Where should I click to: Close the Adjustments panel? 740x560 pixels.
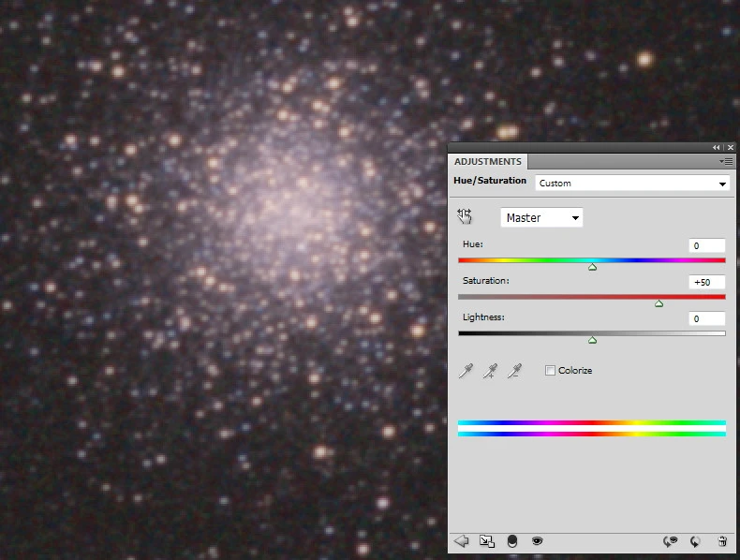(x=731, y=148)
